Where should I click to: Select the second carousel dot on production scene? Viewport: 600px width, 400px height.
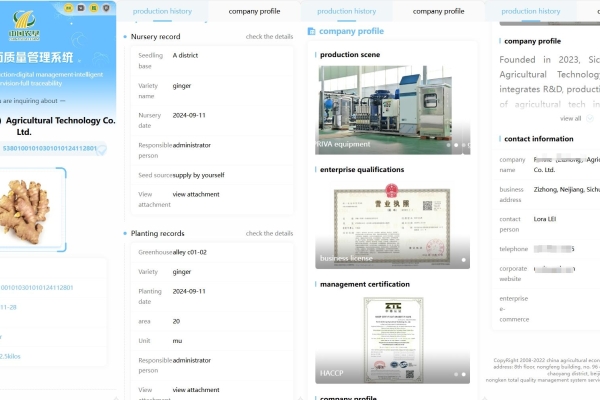[456, 145]
